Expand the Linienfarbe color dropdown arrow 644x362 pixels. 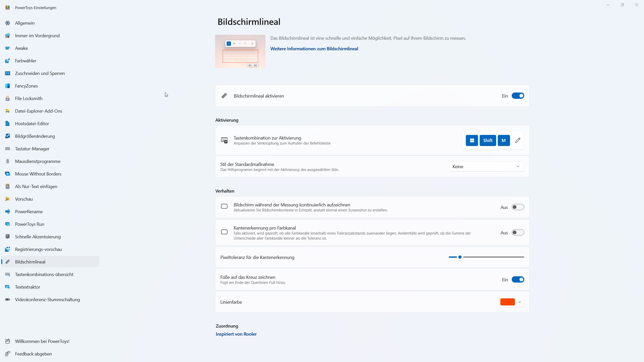[x=519, y=302]
